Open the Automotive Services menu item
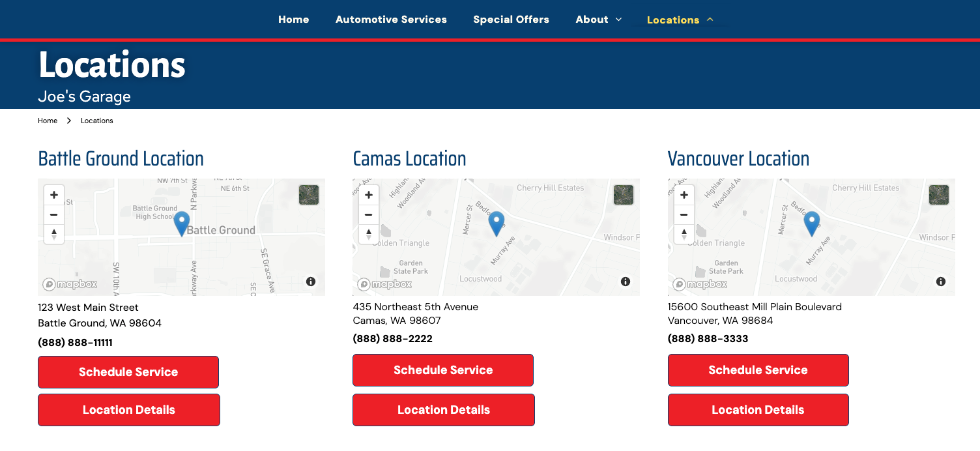980x451 pixels. click(x=391, y=20)
